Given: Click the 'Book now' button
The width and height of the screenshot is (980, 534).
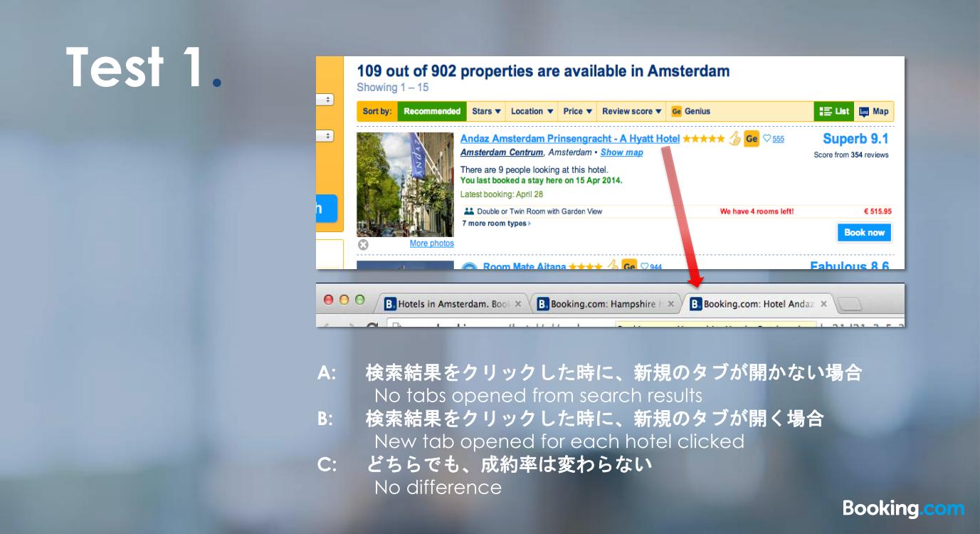Looking at the screenshot, I should pyautogui.click(x=864, y=233).
